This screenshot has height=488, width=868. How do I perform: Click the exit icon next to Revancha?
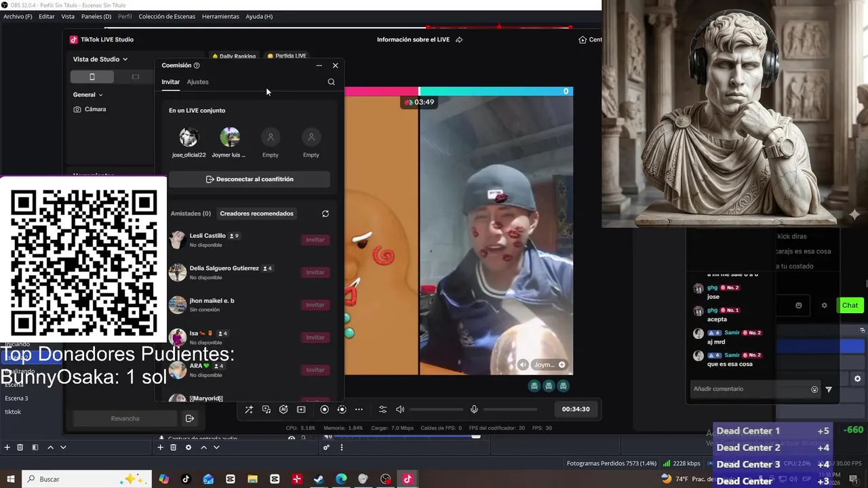click(190, 418)
